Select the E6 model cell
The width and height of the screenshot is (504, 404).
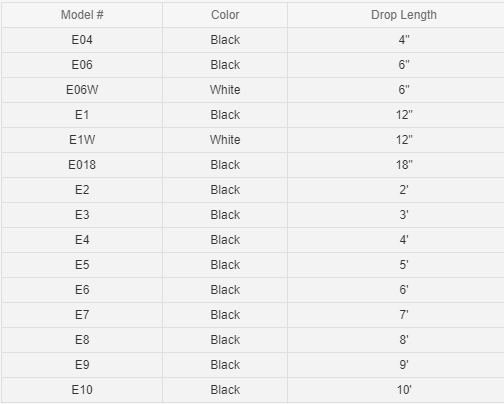[x=82, y=290]
